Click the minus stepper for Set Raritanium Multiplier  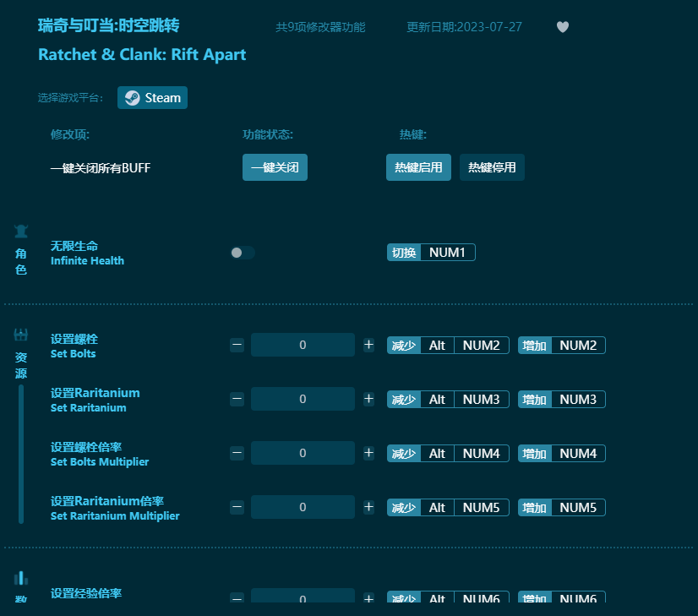click(237, 506)
